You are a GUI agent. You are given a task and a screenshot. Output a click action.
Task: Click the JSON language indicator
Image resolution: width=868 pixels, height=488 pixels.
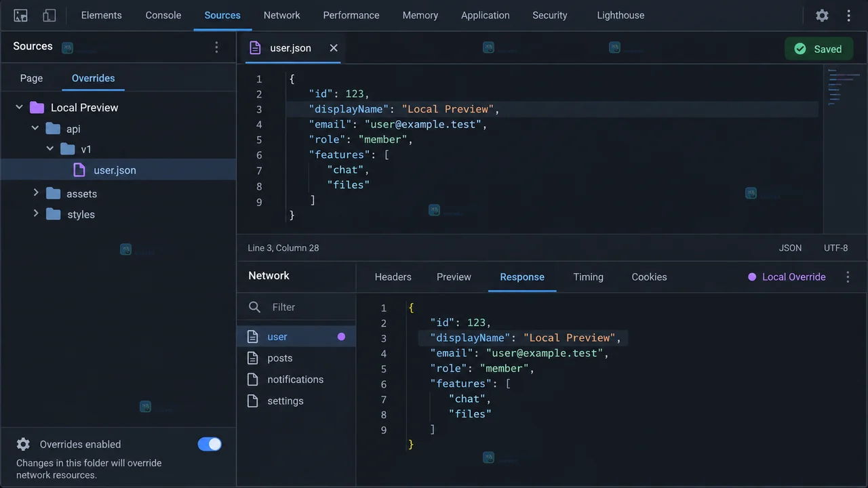point(790,248)
